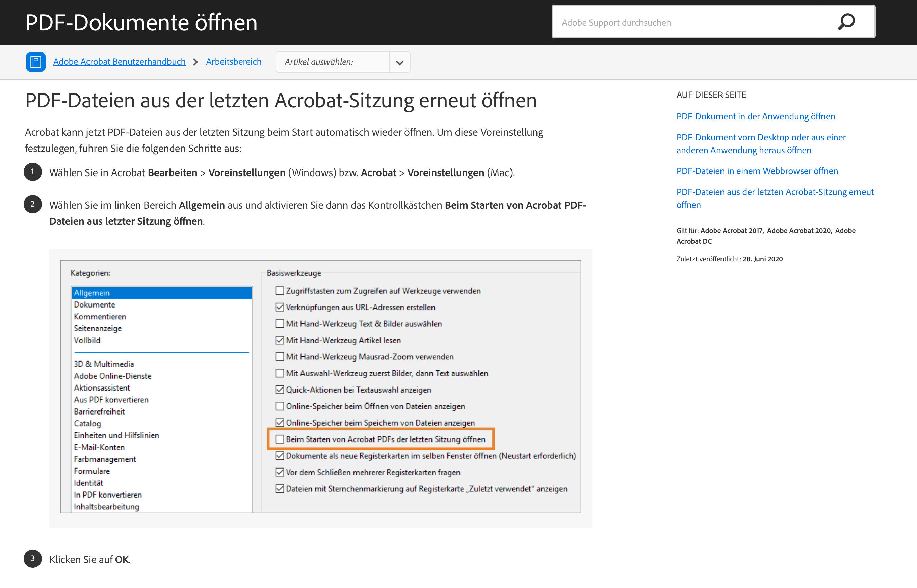Select the Dokumente category
917x588 pixels.
click(x=94, y=304)
